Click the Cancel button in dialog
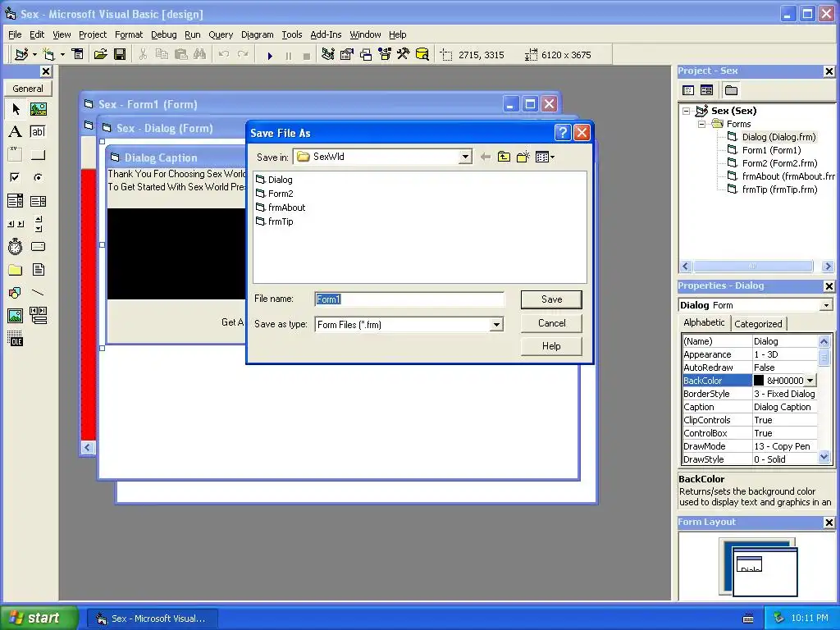 [551, 323]
